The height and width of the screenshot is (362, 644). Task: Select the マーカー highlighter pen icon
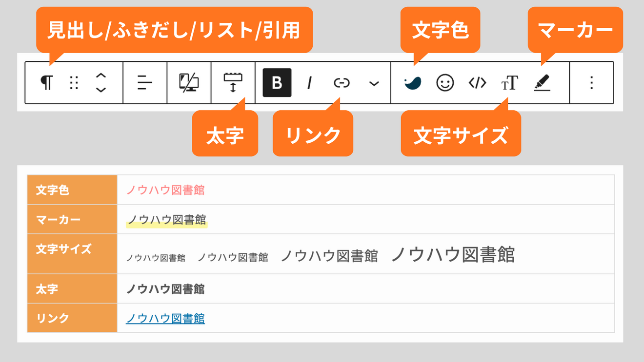coord(543,83)
